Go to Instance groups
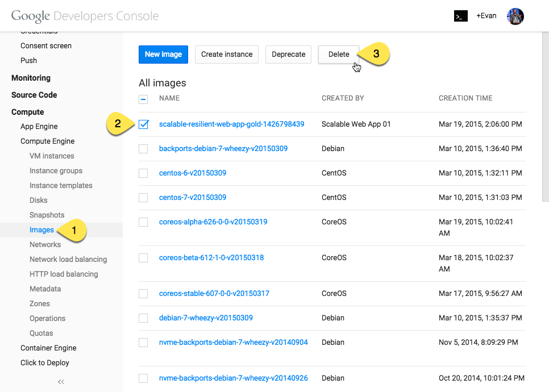Screen dimensions: 549x392 56,171
